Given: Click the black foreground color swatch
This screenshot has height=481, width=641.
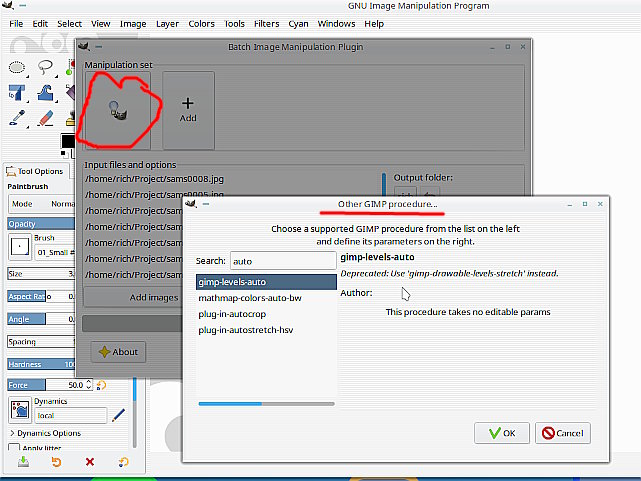Looking at the screenshot, I should 68,141.
